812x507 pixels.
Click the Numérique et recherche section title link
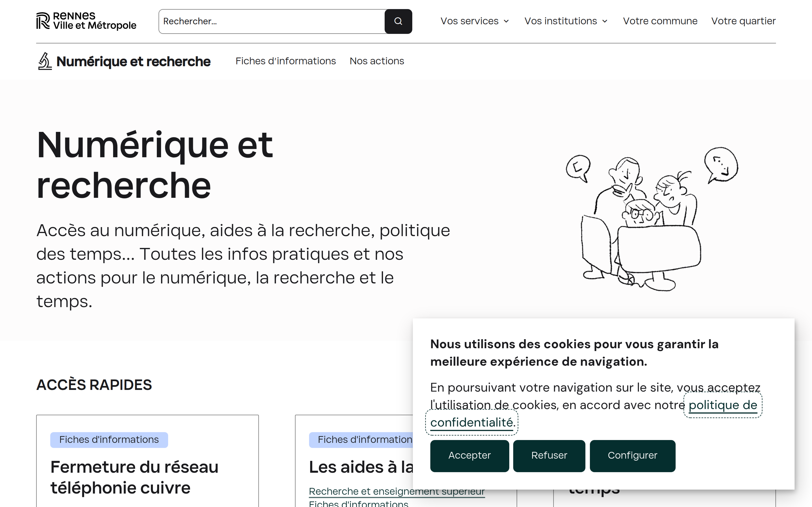tap(133, 61)
